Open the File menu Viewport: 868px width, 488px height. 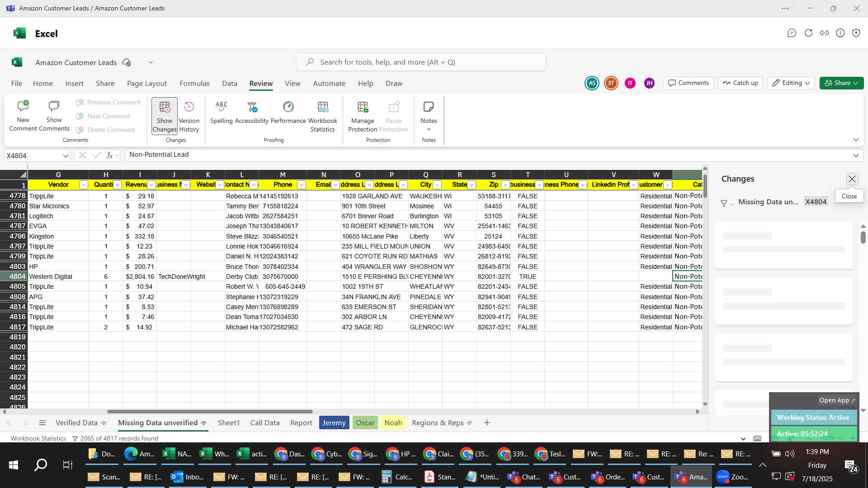[17, 84]
